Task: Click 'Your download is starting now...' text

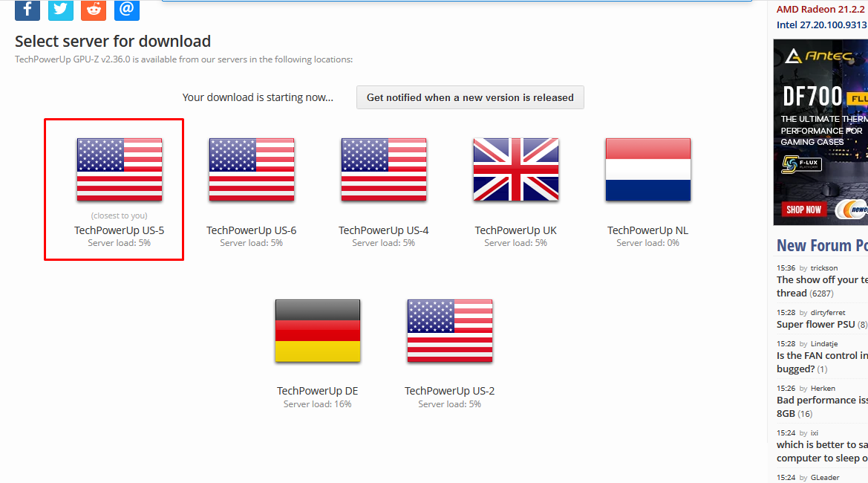Action: pos(258,97)
